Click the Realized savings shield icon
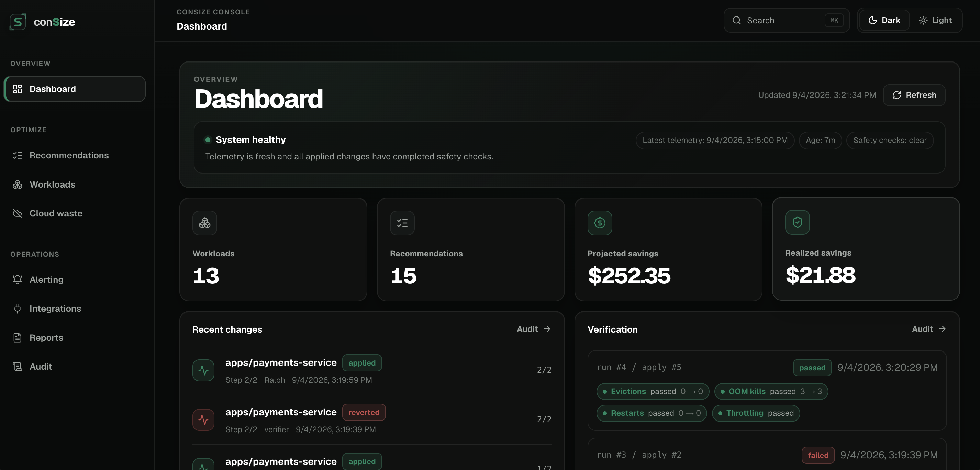The width and height of the screenshot is (980, 470). click(798, 222)
